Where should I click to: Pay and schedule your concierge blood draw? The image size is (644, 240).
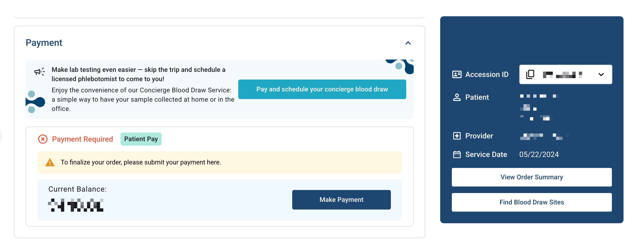pos(322,89)
